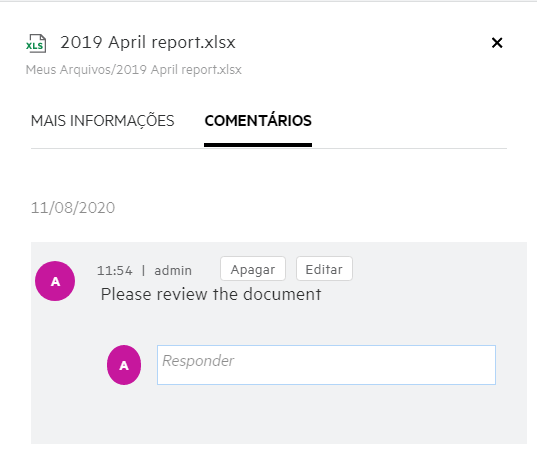The height and width of the screenshot is (464, 537).
Task: Click the separator bar between 11:54 and admin
Action: [x=143, y=271]
